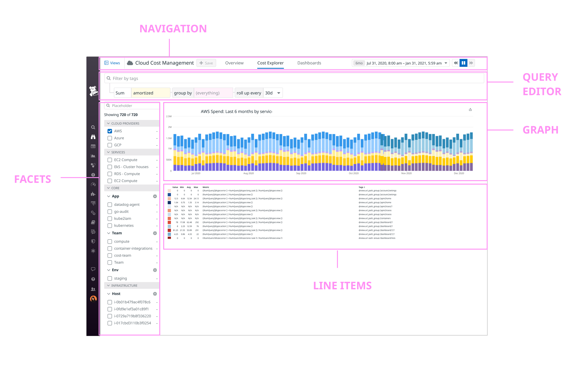Select the Sum aggregation box

click(x=123, y=93)
